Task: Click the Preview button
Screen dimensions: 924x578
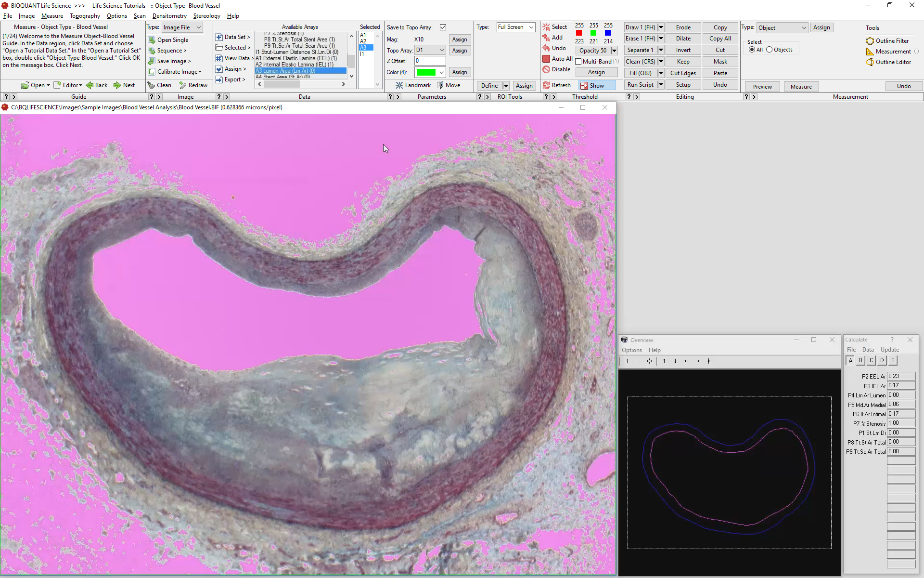Action: 762,87
